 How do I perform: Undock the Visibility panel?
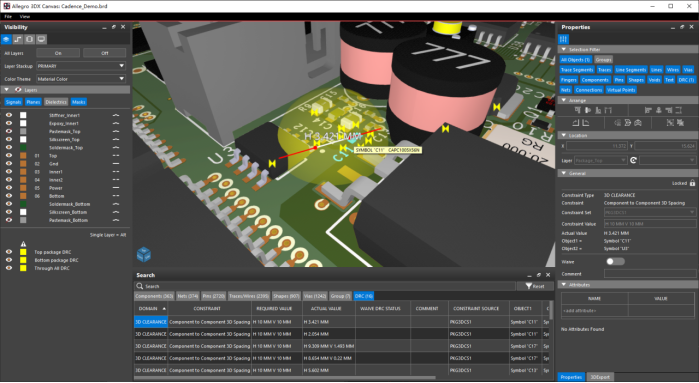tap(114, 27)
